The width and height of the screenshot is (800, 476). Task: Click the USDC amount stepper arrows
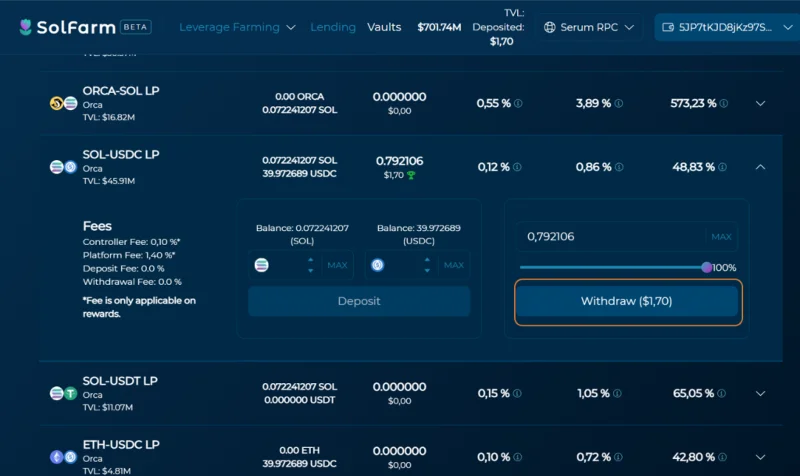point(427,265)
